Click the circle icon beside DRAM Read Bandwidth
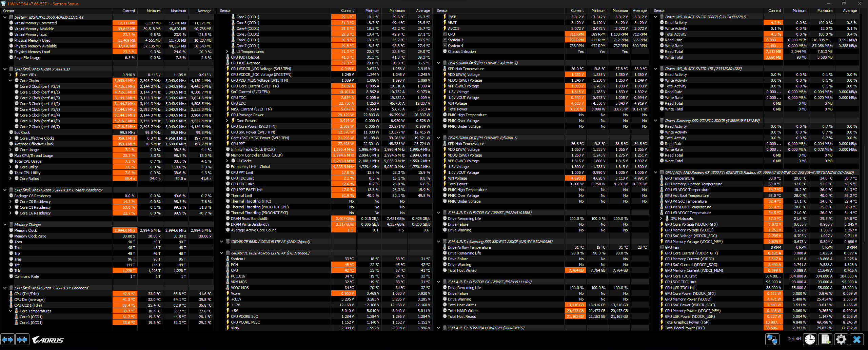This screenshot has height=350, width=868. (x=228, y=219)
